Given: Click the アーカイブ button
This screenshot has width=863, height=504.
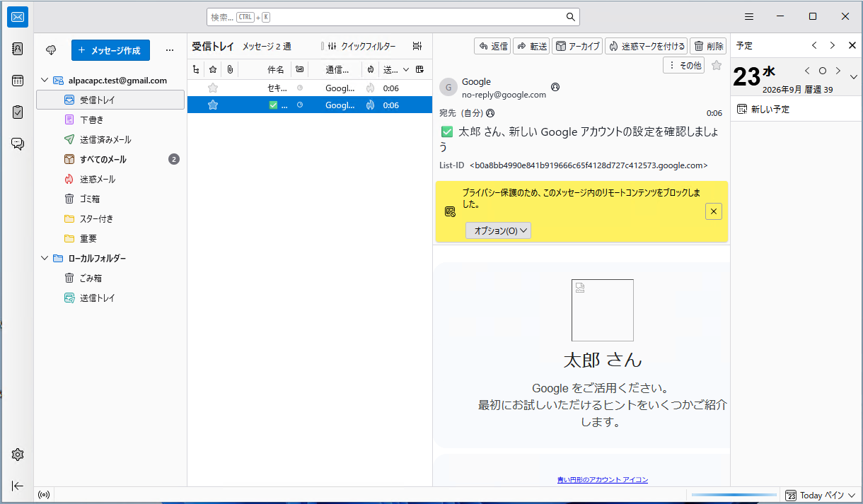Looking at the screenshot, I should pos(577,46).
